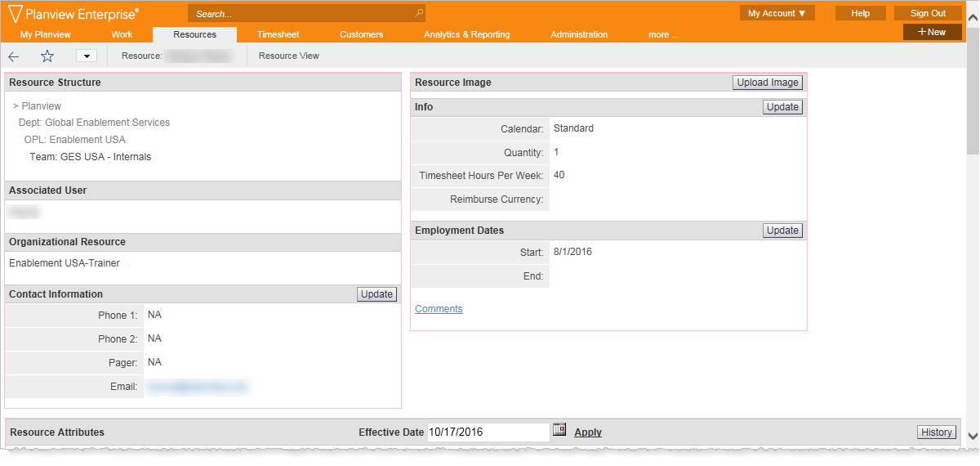The image size is (980, 466).
Task: Click the search magnifier icon
Action: point(419,13)
